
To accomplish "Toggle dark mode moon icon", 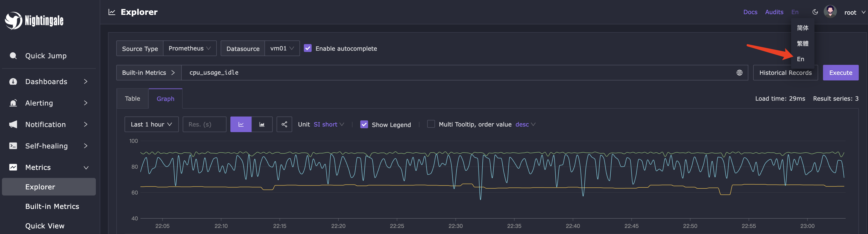I will coord(815,12).
